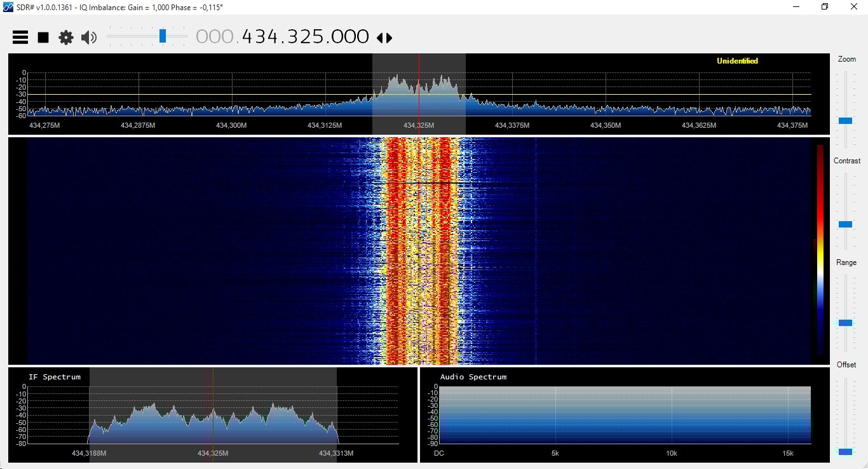Image resolution: width=868 pixels, height=469 pixels.
Task: Open the gear configuration settings
Action: point(66,37)
